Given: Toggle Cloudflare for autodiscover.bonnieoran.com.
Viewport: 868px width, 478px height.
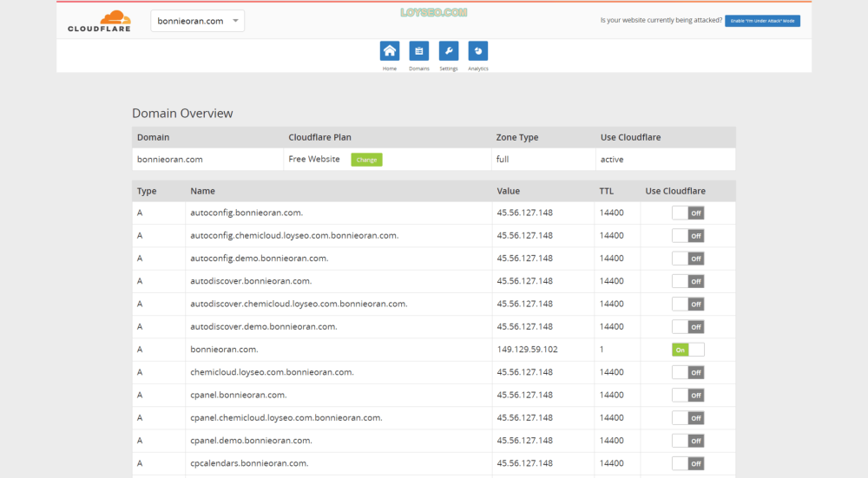Looking at the screenshot, I should [x=688, y=281].
